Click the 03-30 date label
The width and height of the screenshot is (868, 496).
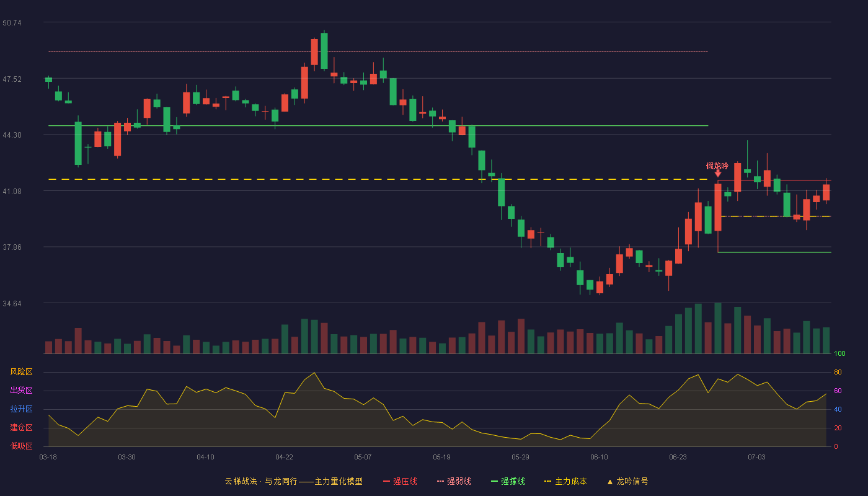(x=126, y=457)
